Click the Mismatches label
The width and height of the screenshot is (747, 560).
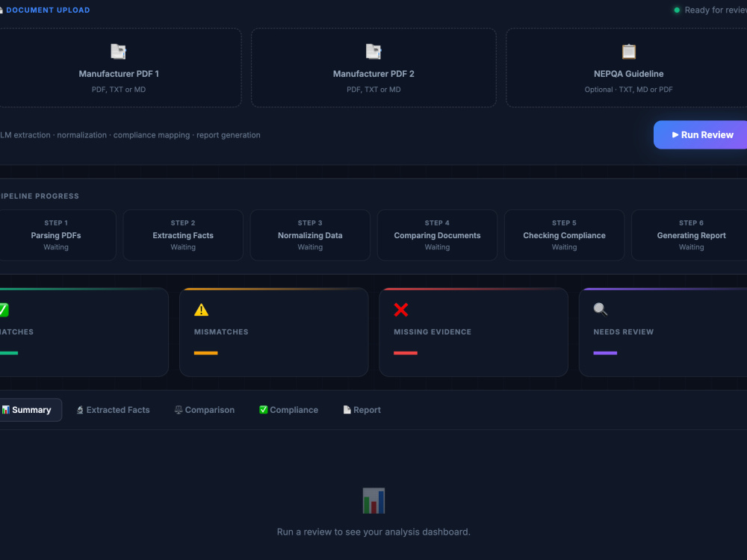point(221,332)
